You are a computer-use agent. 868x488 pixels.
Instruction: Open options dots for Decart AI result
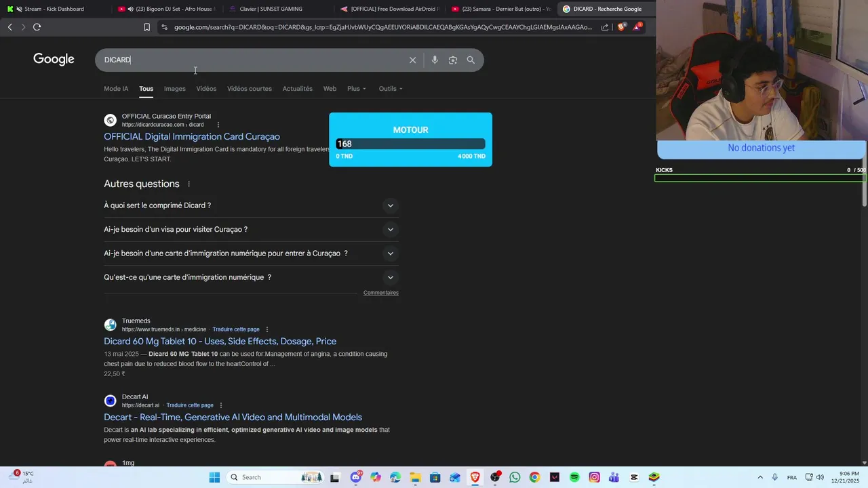pos(221,405)
